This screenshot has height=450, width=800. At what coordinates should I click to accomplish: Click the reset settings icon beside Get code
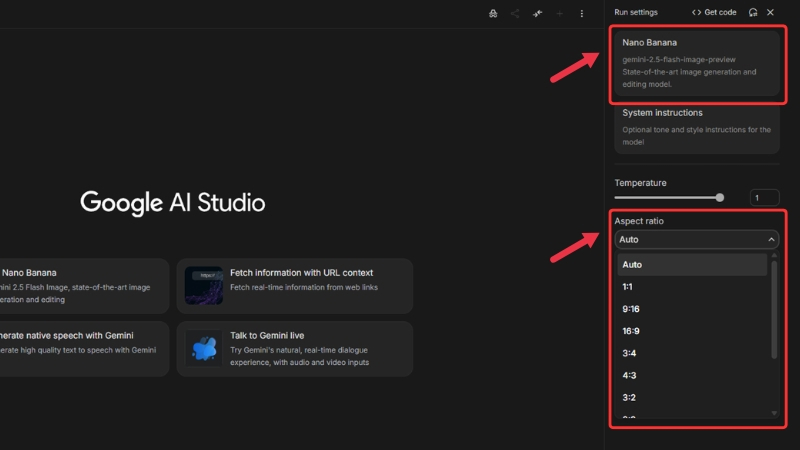753,12
